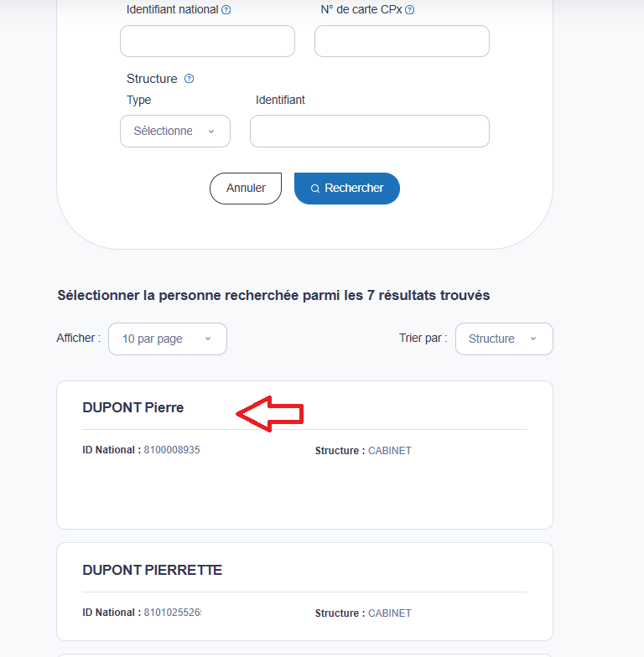Click the Structure Identifiant text field
This screenshot has height=657, width=644.
[370, 131]
